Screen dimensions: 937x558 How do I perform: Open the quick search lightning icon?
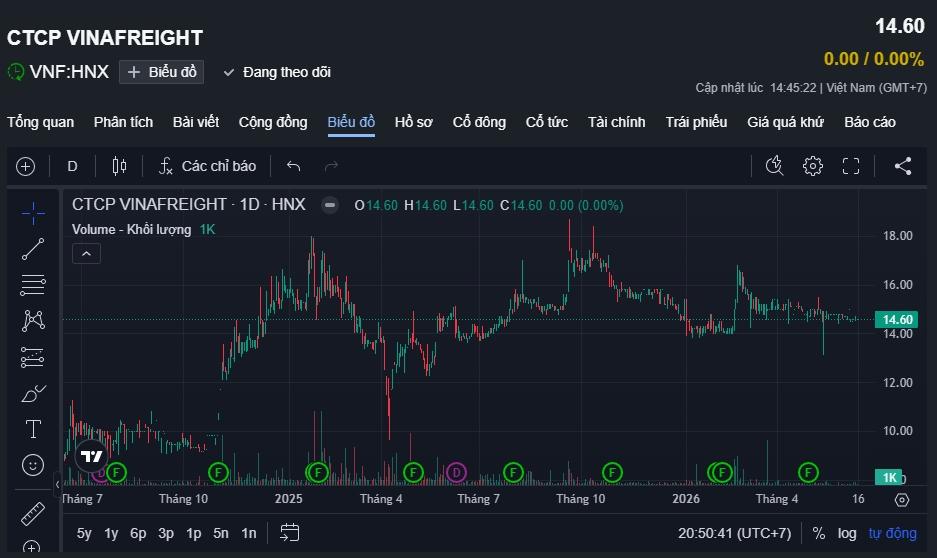pos(774,165)
